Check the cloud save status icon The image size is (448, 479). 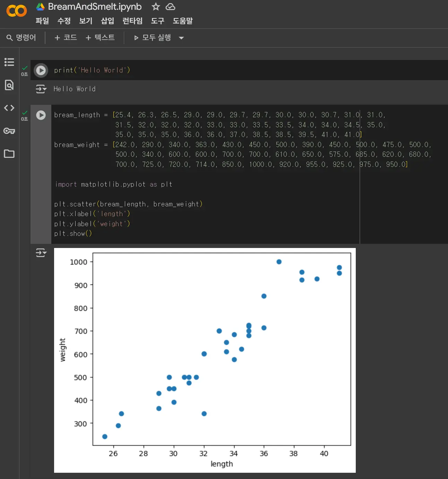tap(170, 7)
